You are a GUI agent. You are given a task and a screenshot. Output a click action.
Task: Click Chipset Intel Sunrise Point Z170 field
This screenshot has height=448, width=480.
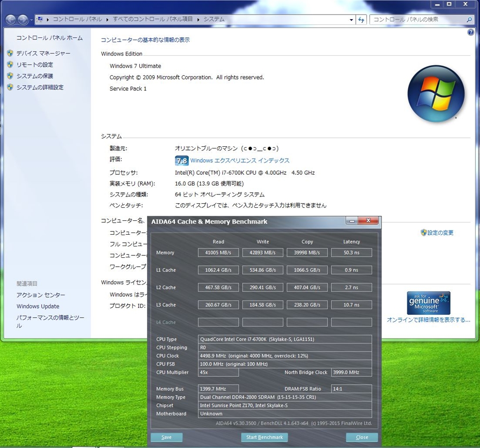285,405
